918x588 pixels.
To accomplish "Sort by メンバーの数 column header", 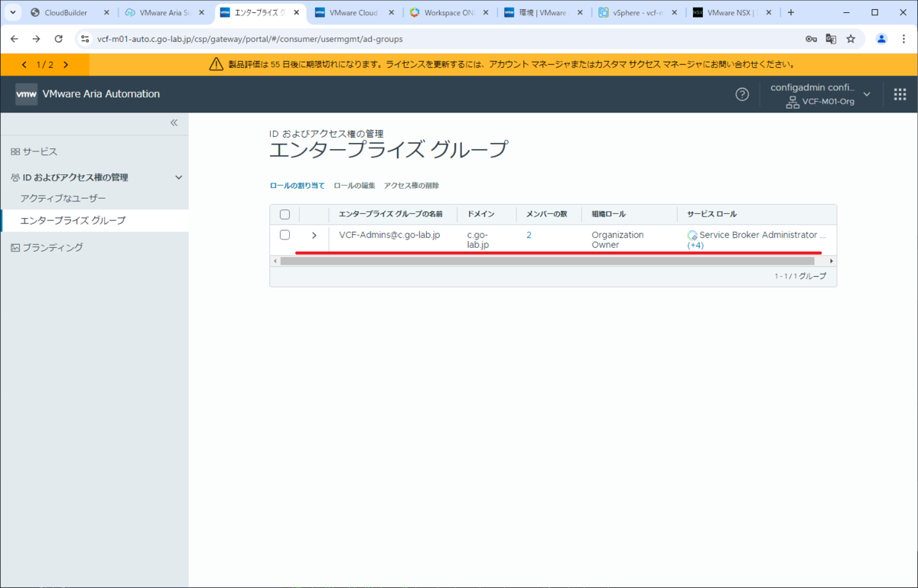I will point(546,214).
